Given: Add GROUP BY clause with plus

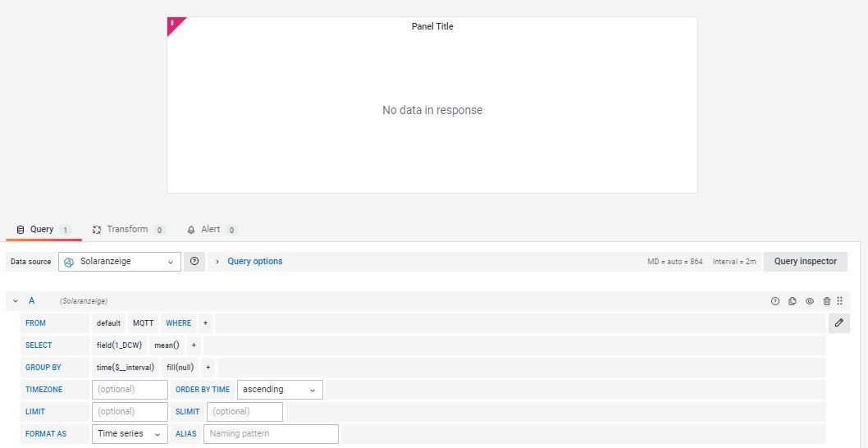Looking at the screenshot, I should tap(208, 368).
